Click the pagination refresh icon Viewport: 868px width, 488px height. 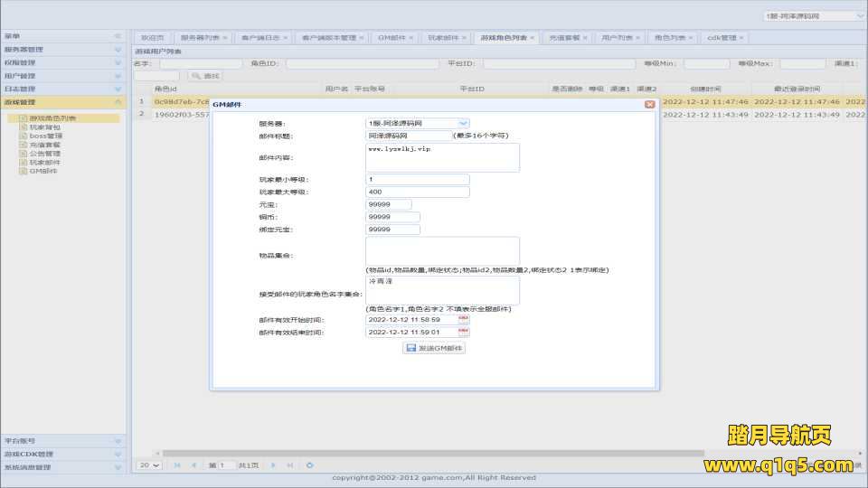[310, 465]
